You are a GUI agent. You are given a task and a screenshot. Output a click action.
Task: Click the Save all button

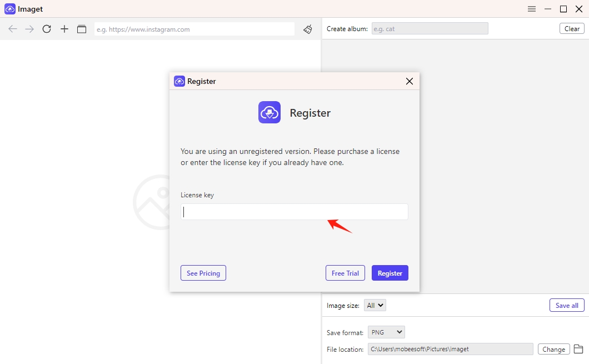pos(567,306)
